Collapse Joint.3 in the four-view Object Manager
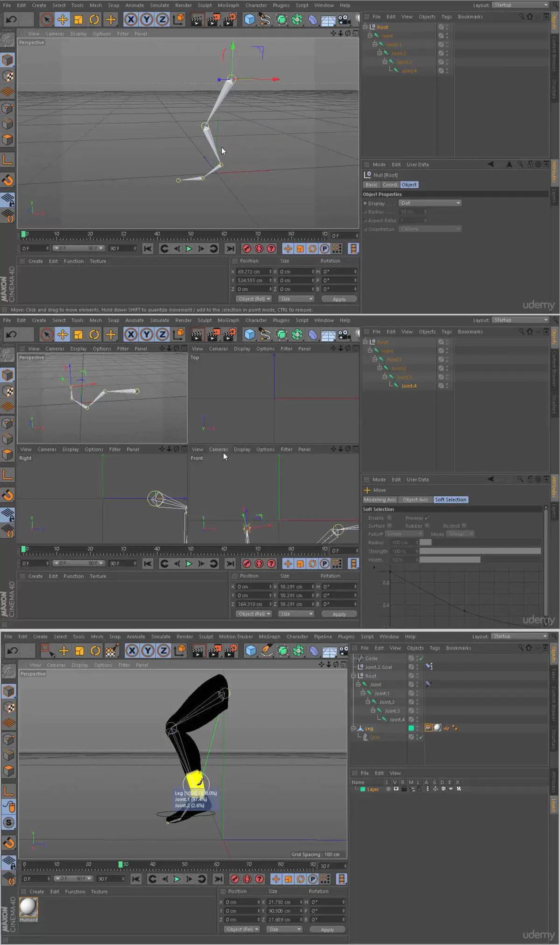This screenshot has height=945, width=560. click(x=385, y=377)
